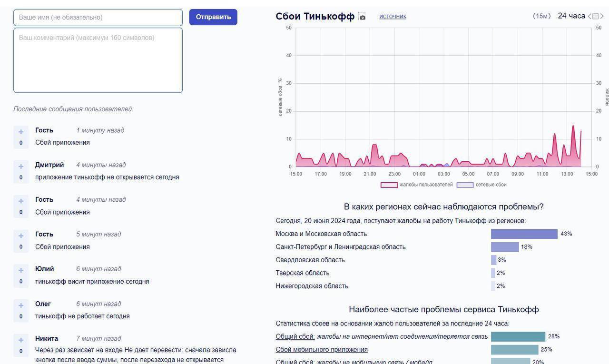Click the Отправить button
Viewport: 609px width, 364px height.
213,17
